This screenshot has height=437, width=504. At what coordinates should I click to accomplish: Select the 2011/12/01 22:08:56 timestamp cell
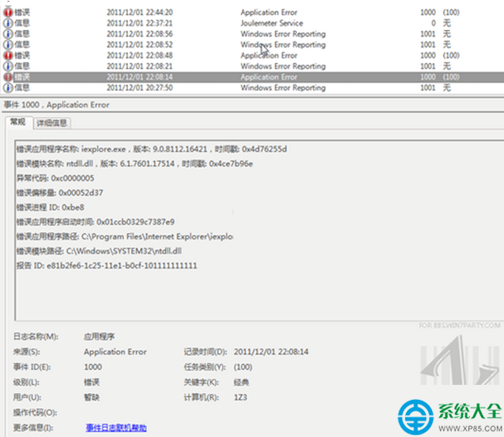coord(140,34)
